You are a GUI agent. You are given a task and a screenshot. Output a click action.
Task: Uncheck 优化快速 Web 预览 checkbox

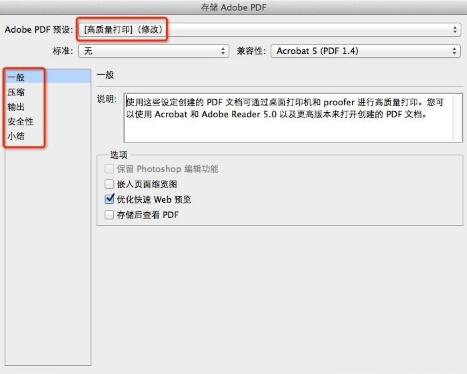109,199
